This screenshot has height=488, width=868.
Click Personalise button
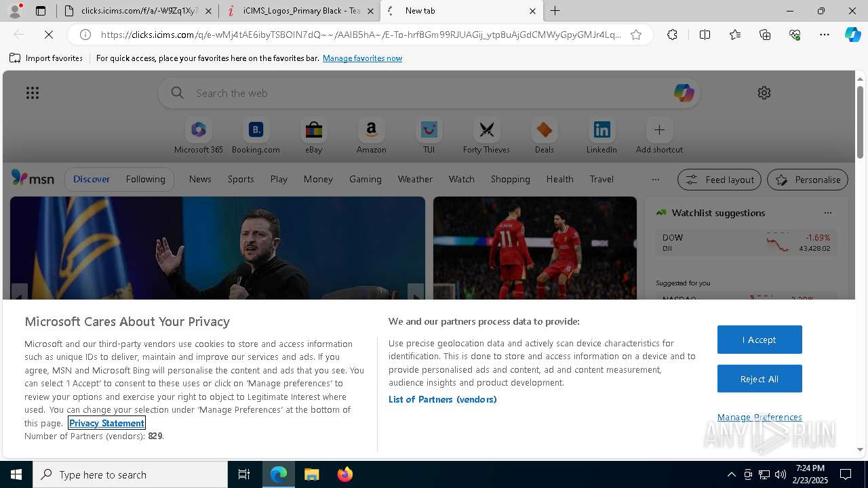coord(808,180)
